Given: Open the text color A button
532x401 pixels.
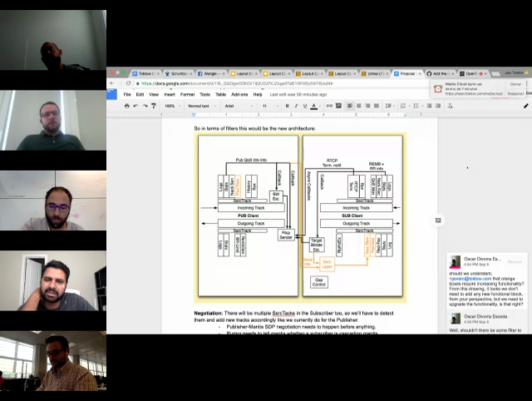Looking at the screenshot, I should pyautogui.click(x=314, y=106).
